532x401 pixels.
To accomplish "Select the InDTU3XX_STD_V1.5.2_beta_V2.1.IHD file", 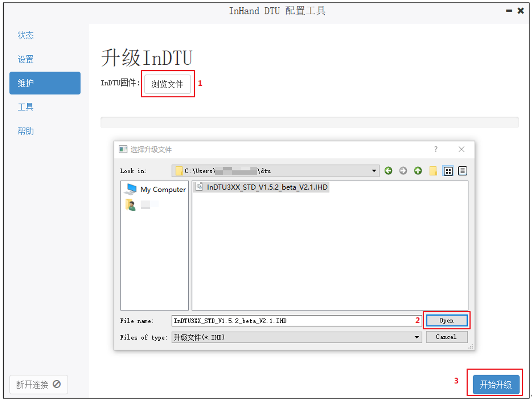I will 262,187.
